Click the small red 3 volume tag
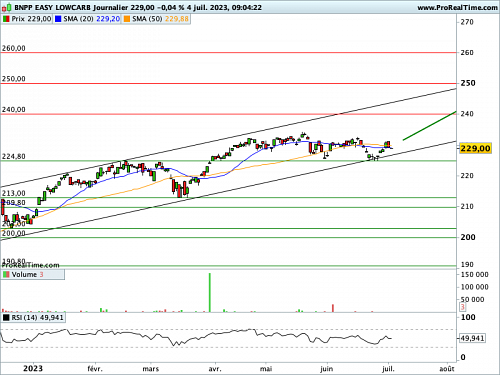This screenshot has width=500, height=375. click(463, 307)
